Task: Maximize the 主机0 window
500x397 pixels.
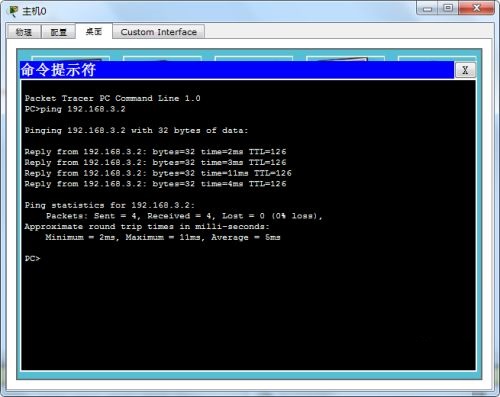Action: pyautogui.click(x=449, y=8)
